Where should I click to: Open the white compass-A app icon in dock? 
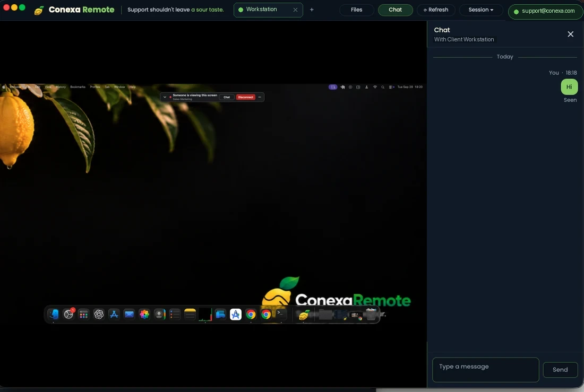pyautogui.click(x=235, y=314)
